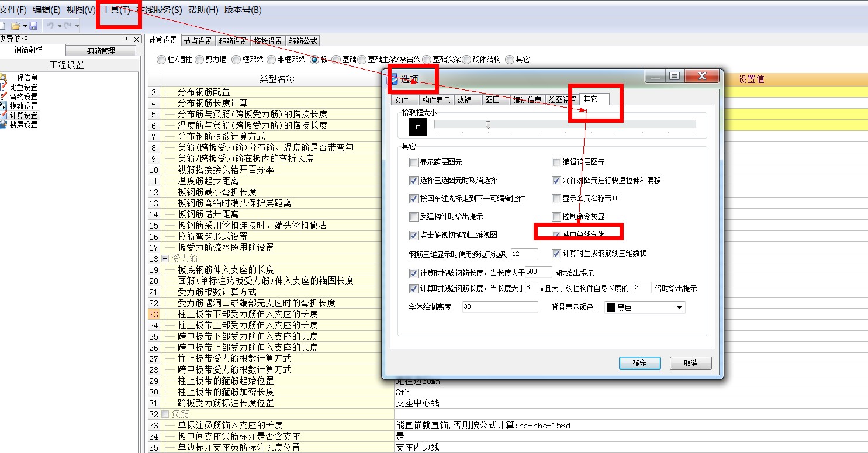The image size is (868, 453).
Task: Enable 编辑跨层图元 checkbox
Action: click(556, 162)
